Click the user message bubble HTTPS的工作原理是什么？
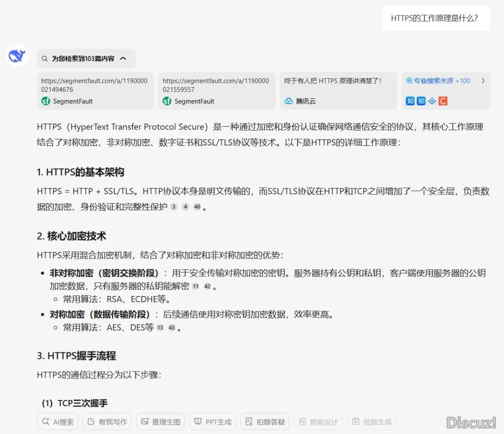Image resolution: width=504 pixels, height=434 pixels. (436, 18)
